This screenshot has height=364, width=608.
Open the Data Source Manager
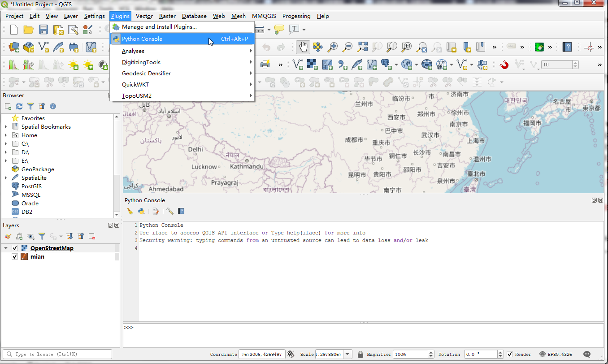[14, 47]
